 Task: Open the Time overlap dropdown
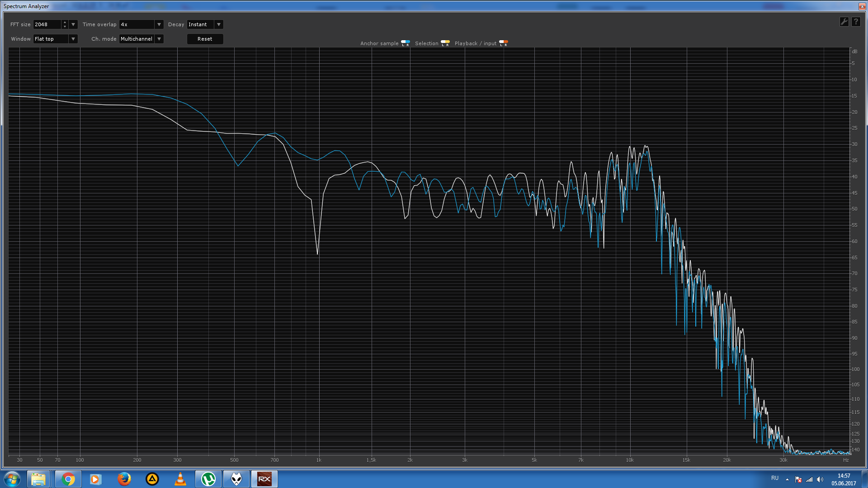coord(159,24)
